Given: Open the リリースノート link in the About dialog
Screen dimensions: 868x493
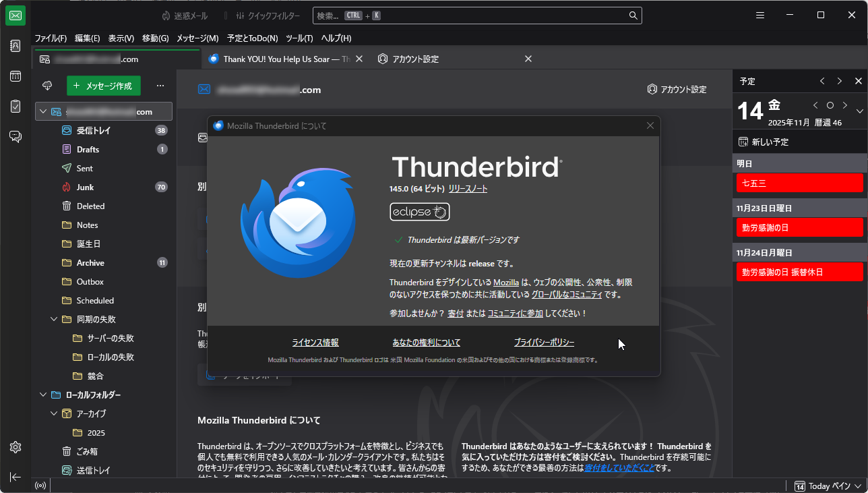Looking at the screenshot, I should click(469, 189).
